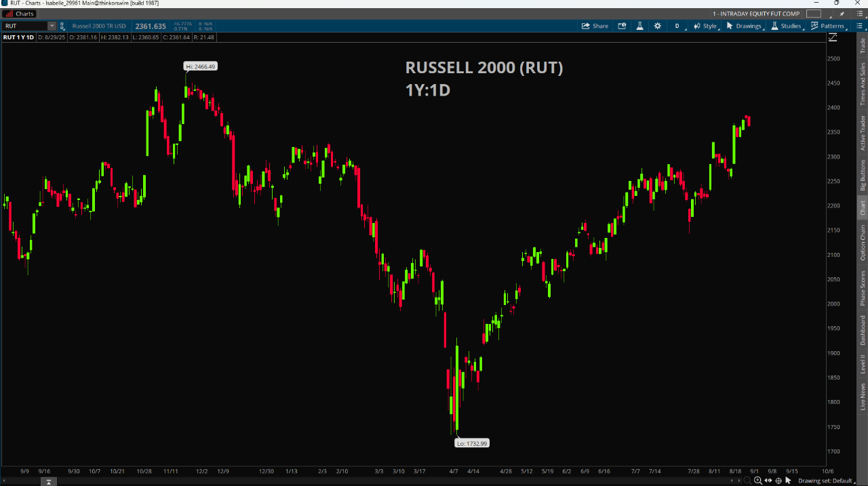Click the zoom in magnifier icon

pyautogui.click(x=757, y=481)
